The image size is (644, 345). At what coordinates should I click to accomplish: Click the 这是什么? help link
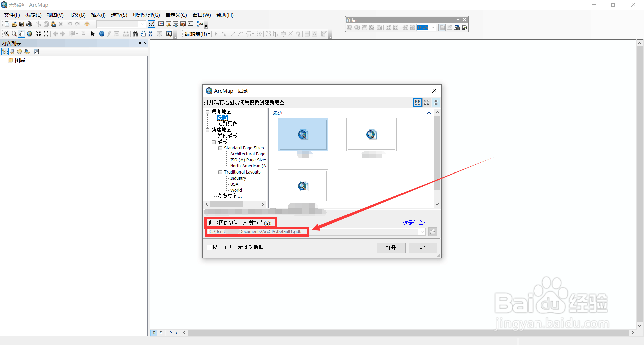[414, 223]
